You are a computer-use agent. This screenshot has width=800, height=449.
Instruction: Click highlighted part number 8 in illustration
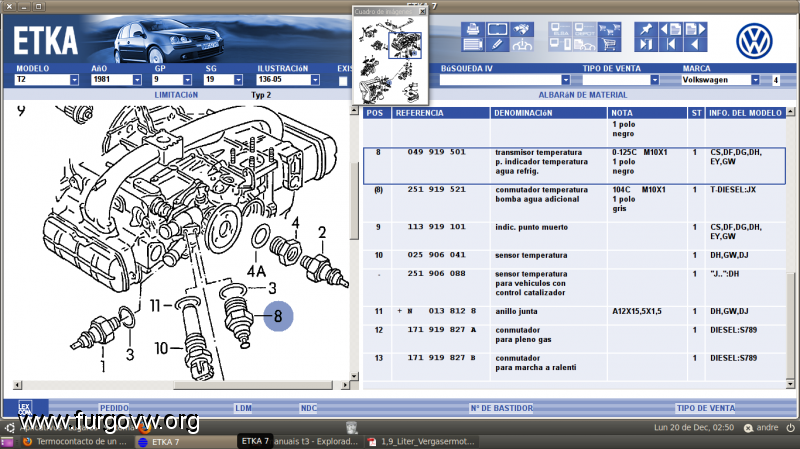pyautogui.click(x=278, y=316)
